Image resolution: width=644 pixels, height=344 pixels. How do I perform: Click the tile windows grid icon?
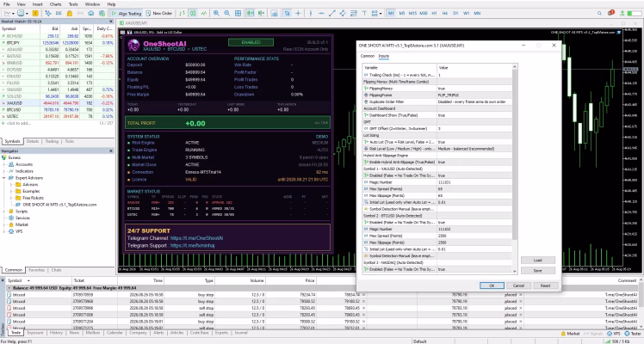(x=238, y=13)
